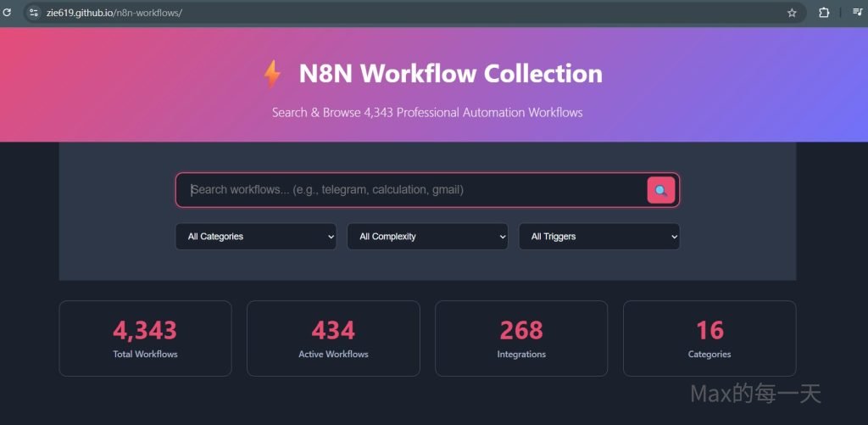Image resolution: width=868 pixels, height=425 pixels.
Task: Focus the Search workflows input field
Action: 415,190
